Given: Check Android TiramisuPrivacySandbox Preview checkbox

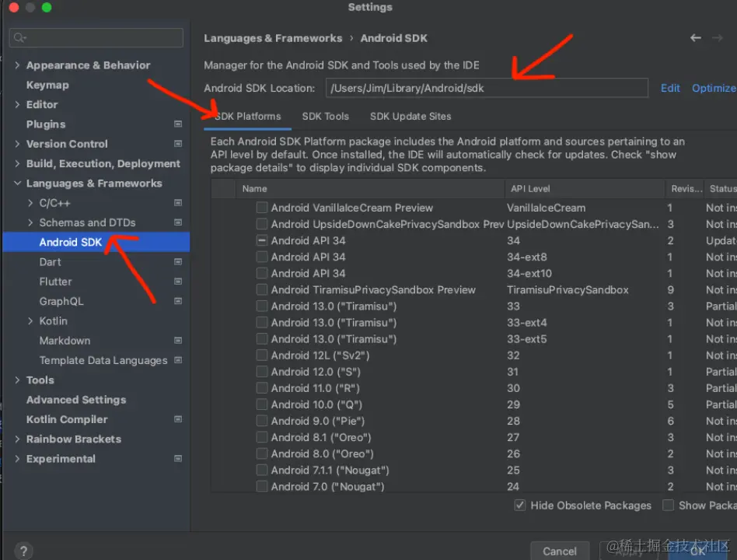Looking at the screenshot, I should coord(262,289).
